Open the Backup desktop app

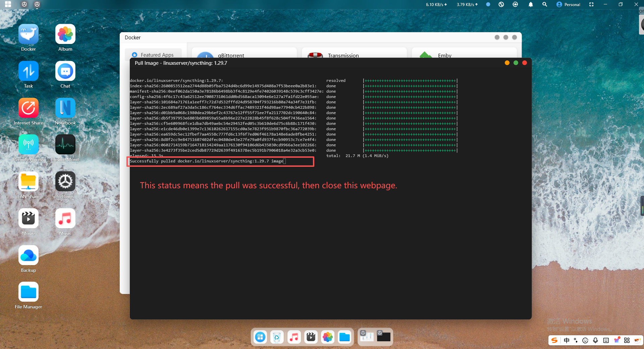point(29,255)
